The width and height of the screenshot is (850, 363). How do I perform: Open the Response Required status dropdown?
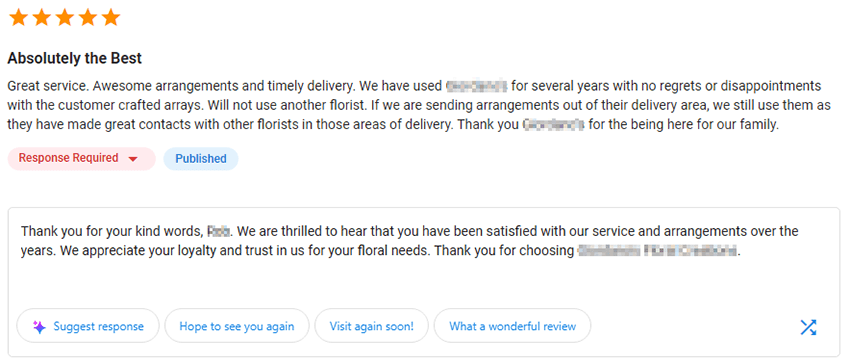(82, 159)
